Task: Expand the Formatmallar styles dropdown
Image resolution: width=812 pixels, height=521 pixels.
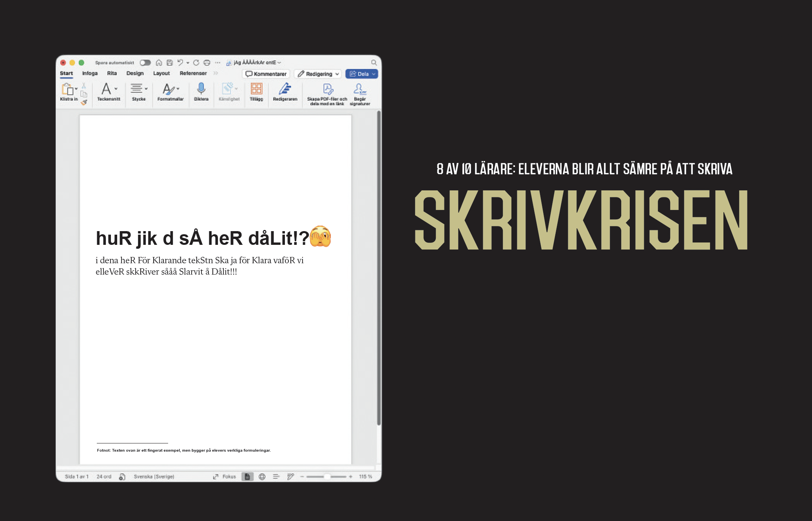Action: point(178,89)
